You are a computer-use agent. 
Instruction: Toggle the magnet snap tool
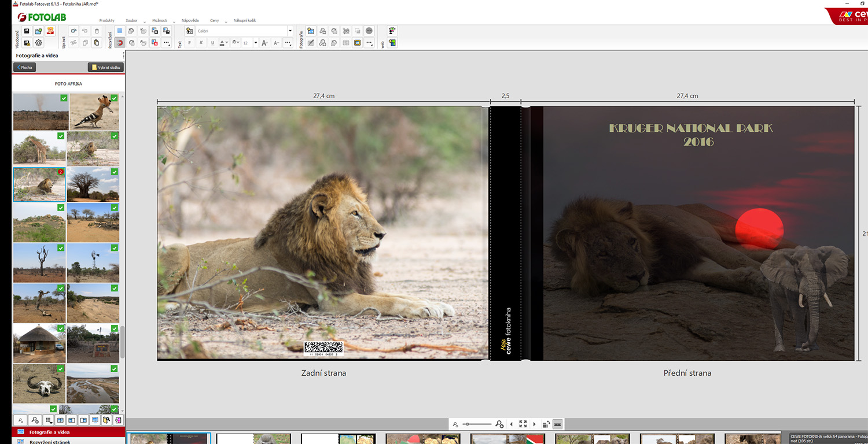[120, 43]
